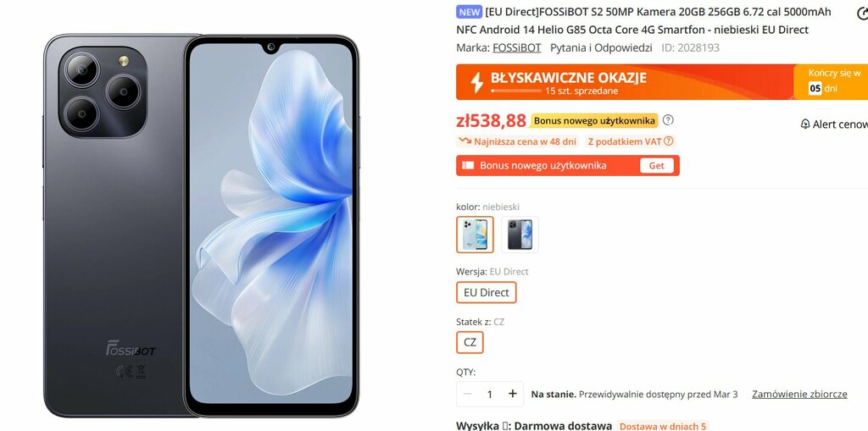Viewport: 868px width, 431px height.
Task: Click the coupon icon in bonus banner
Action: coord(468,165)
